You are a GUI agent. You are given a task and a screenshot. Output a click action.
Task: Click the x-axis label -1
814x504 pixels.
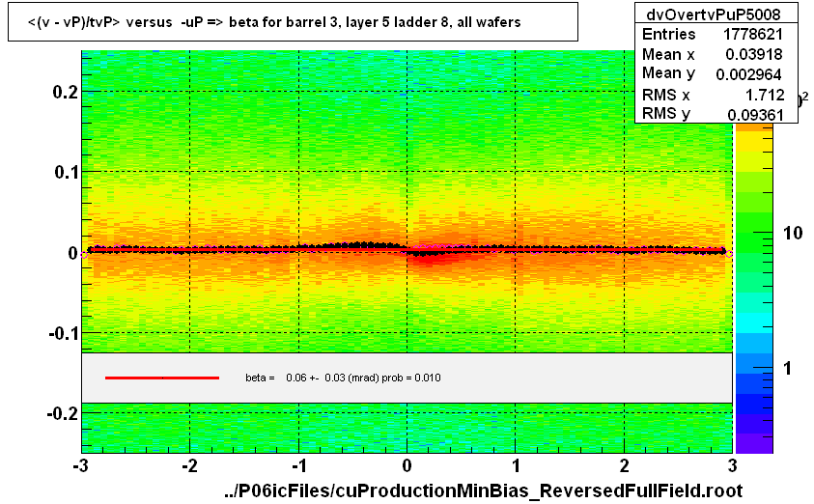tap(298, 465)
